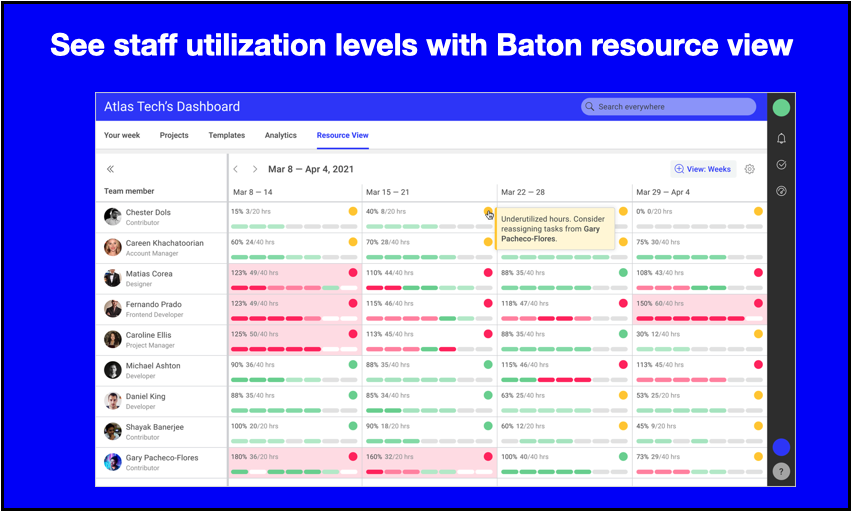Click red status dot for Michael Ashton Mar 22–28

623,365
